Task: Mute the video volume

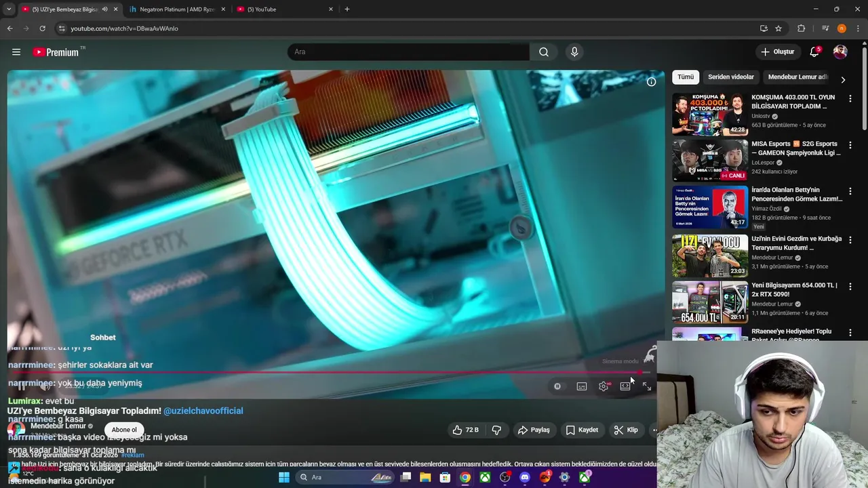Action: [x=45, y=386]
